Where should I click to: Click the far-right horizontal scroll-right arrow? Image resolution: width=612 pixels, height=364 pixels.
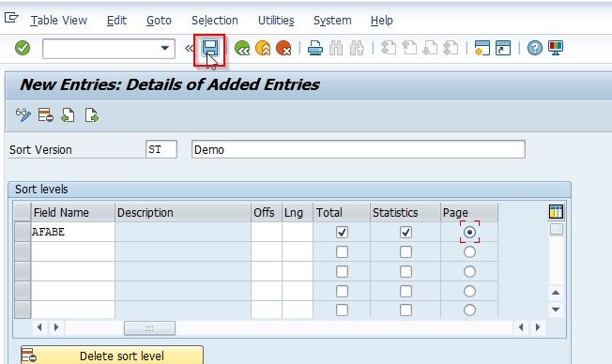(538, 327)
